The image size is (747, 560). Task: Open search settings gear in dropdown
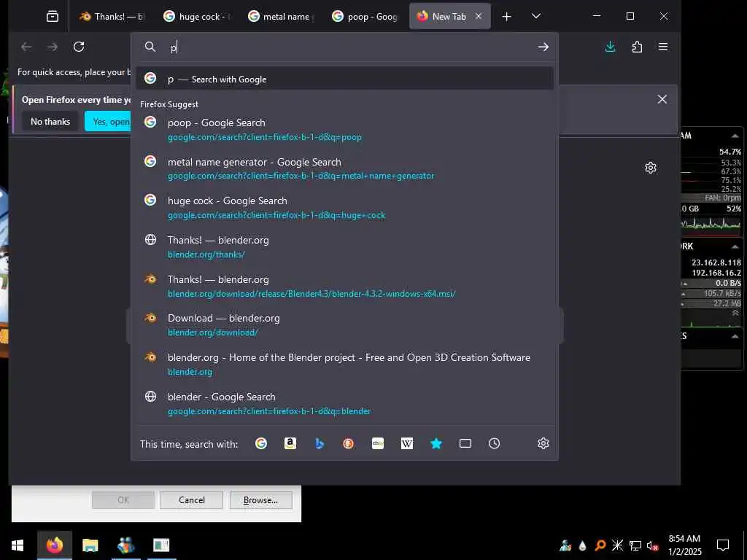543,444
